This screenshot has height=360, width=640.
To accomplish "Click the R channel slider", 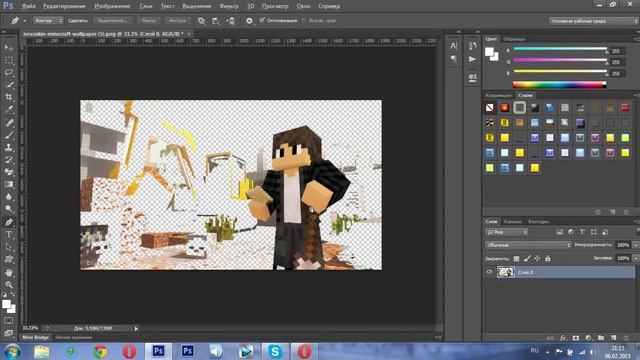I will pyautogui.click(x=560, y=49).
